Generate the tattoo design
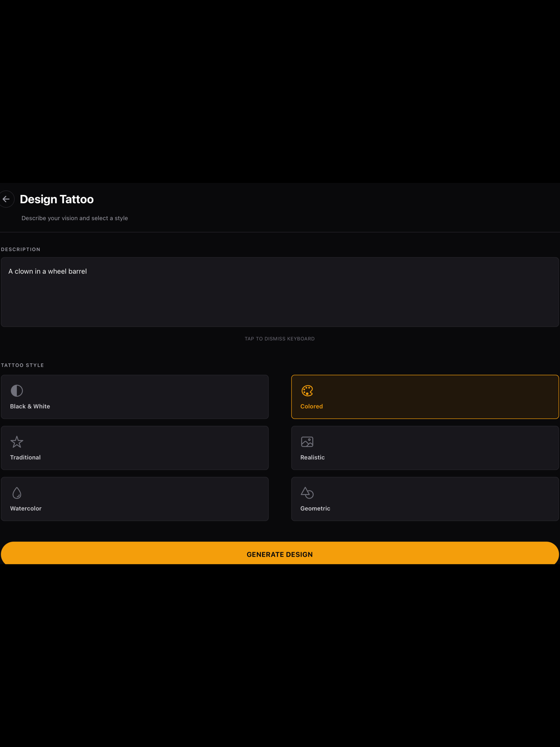The width and height of the screenshot is (560, 747). (280, 553)
